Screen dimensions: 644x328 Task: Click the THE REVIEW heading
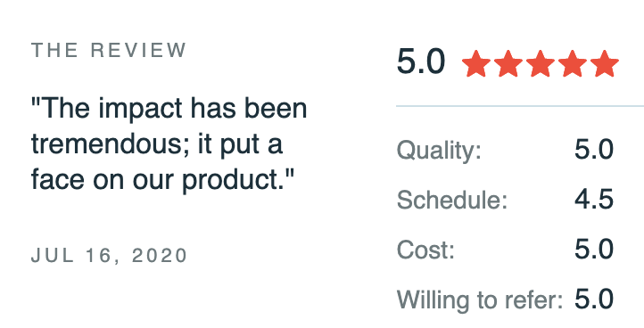pyautogui.click(x=109, y=50)
